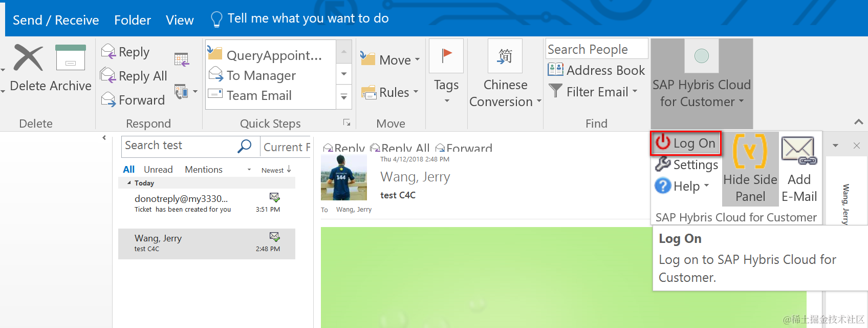
Task: Open the Address Book
Action: pos(596,70)
